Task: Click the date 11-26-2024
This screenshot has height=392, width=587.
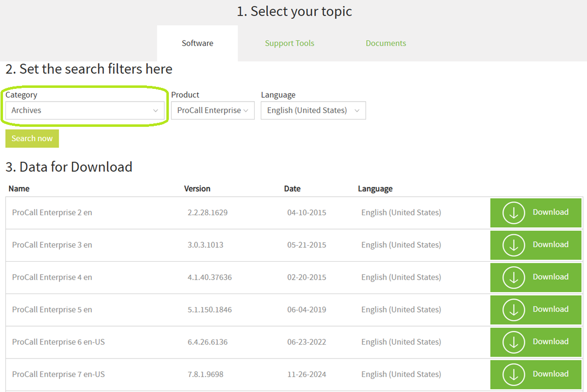Action: (307, 375)
